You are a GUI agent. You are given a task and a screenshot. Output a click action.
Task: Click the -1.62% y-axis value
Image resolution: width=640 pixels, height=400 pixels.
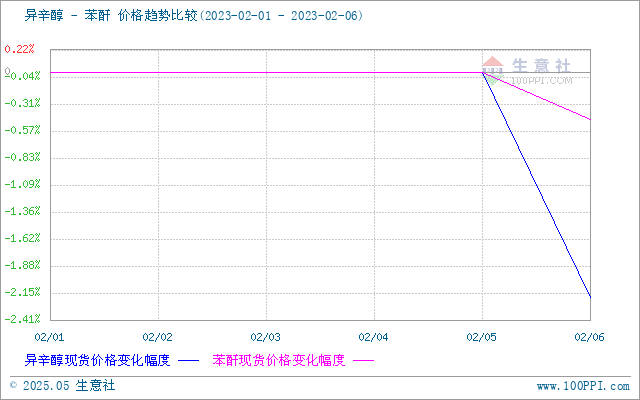point(22,238)
